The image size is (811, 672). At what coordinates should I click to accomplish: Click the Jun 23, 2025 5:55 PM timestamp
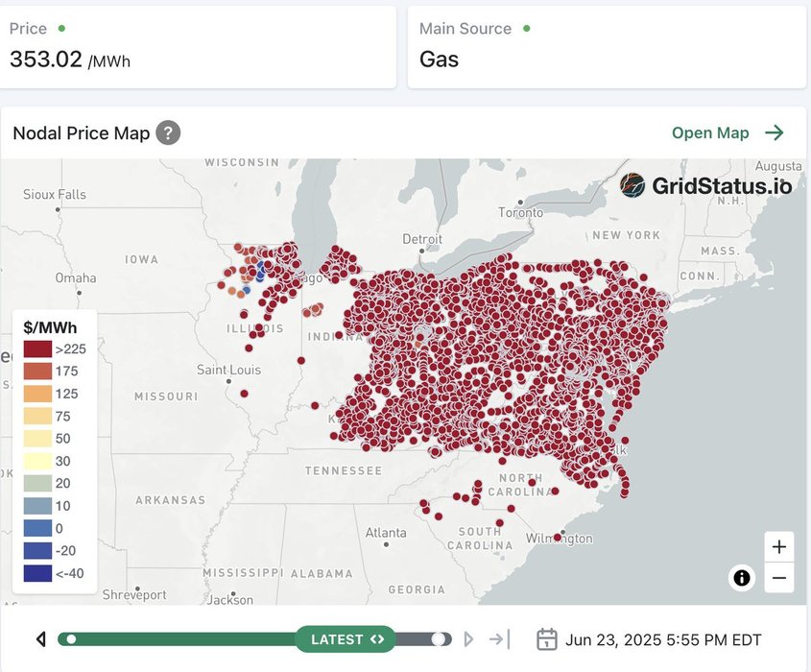(x=663, y=639)
